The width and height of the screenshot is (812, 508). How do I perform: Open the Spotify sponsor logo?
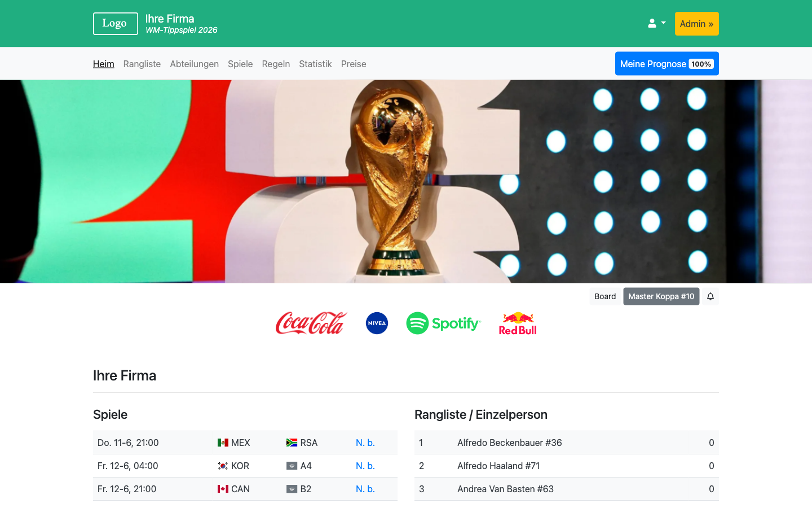(x=443, y=323)
